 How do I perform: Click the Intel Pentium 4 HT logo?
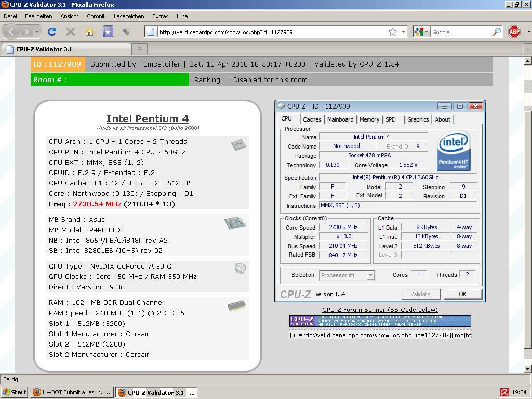(454, 151)
